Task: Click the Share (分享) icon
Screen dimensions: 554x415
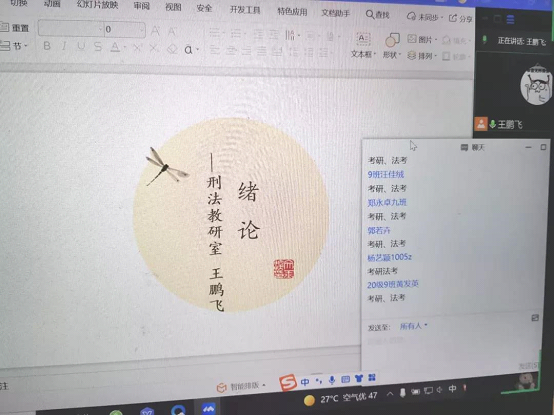Action: click(460, 18)
